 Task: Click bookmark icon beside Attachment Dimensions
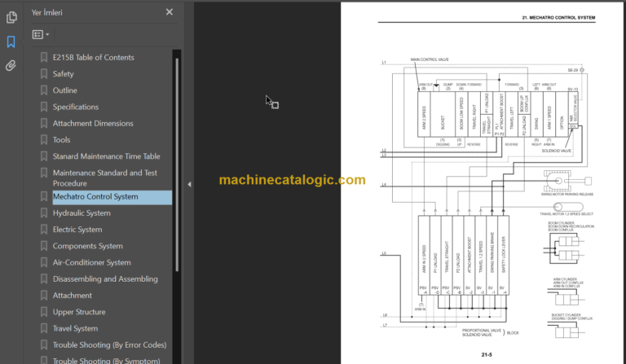coord(44,123)
